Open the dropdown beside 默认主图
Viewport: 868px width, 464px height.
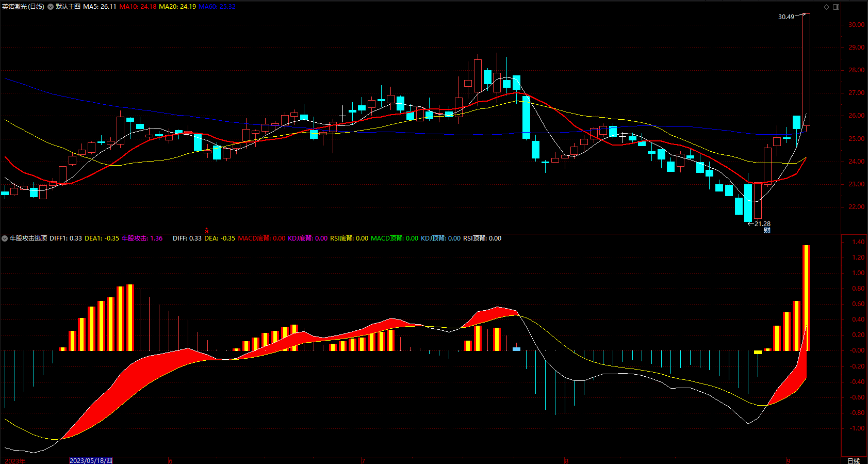point(51,7)
